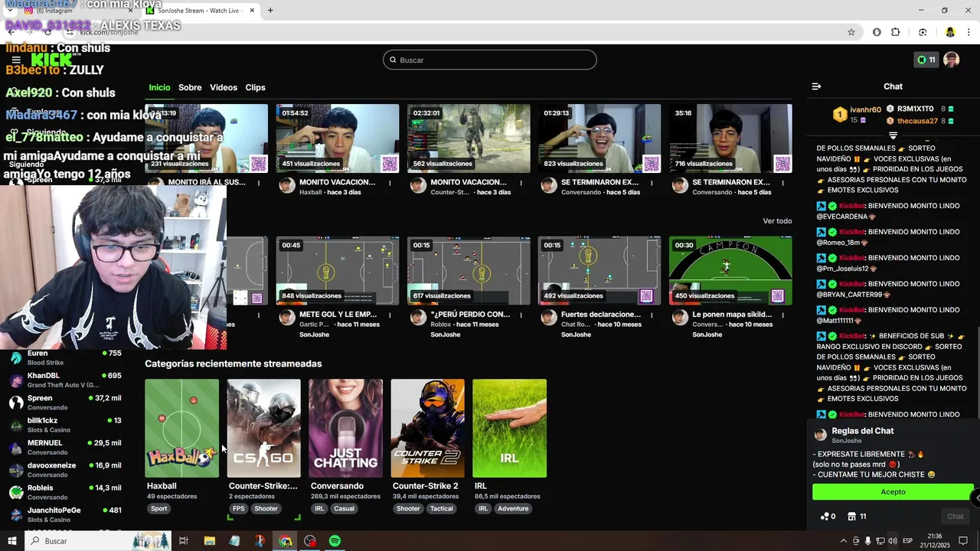This screenshot has height=551, width=980.
Task: Open the user profile avatar menu
Action: [x=951, y=60]
